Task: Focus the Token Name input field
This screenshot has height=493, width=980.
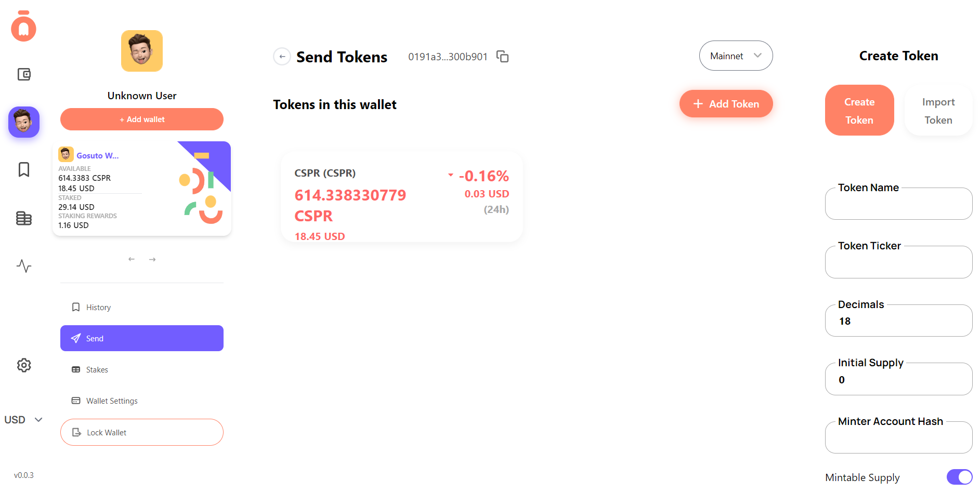Action: 898,205
